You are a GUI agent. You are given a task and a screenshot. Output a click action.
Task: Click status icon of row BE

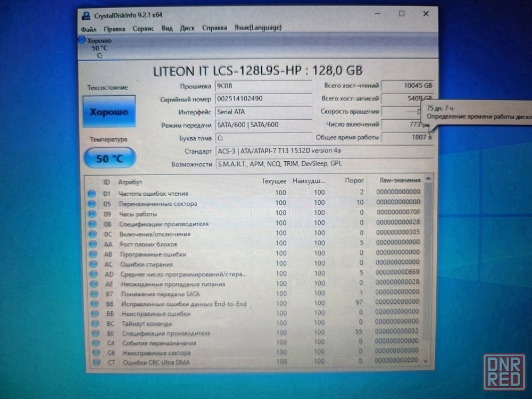coord(96,333)
